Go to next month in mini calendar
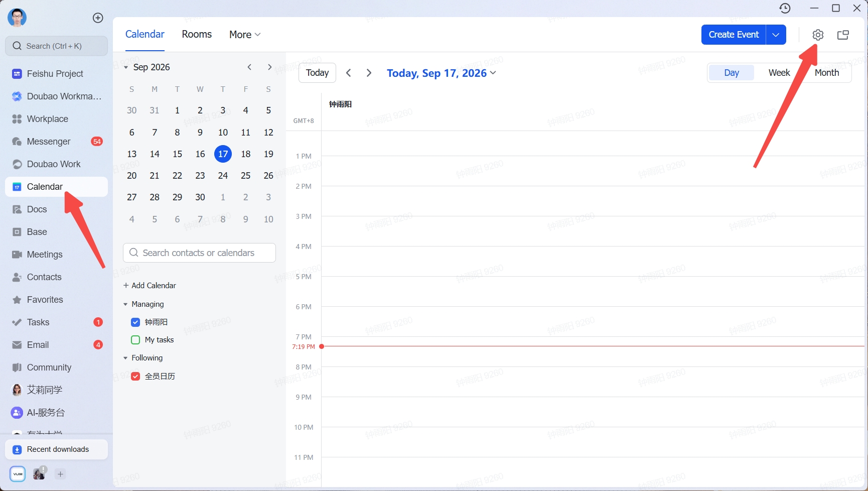The height and width of the screenshot is (491, 868). [x=269, y=67]
